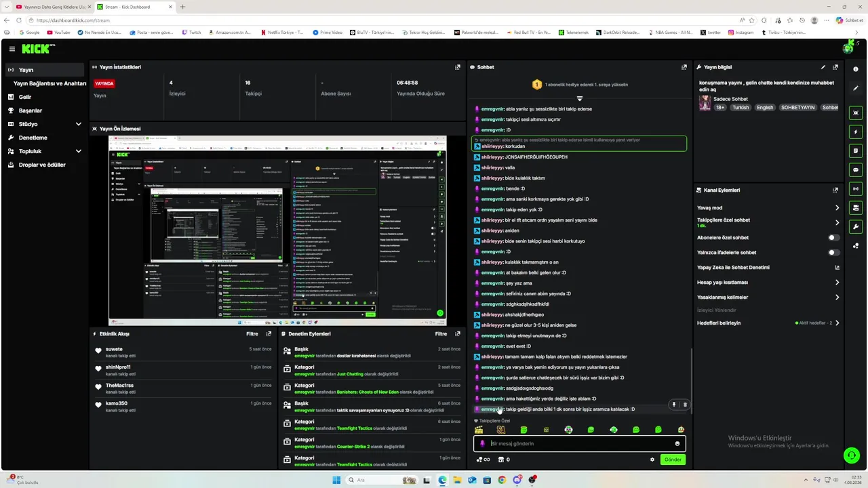868x488 pixels.
Task: Open the user avatar menu at top right
Action: (x=848, y=47)
